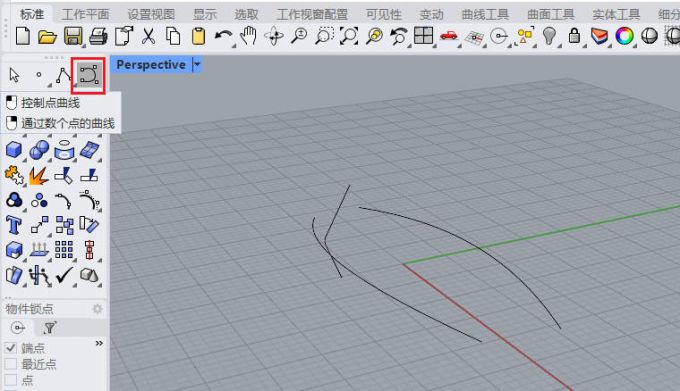Image resolution: width=680 pixels, height=391 pixels.
Task: Select the highlighted control point curve tool
Action: point(89,75)
